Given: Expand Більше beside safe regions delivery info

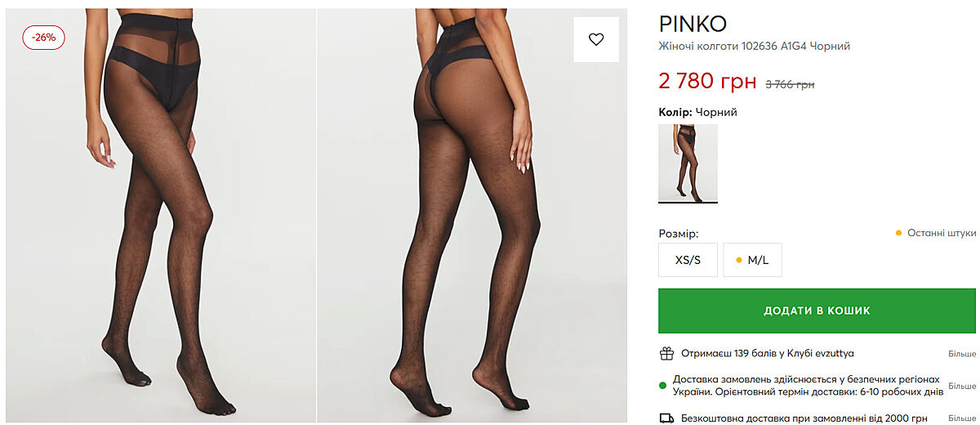Looking at the screenshot, I should coord(961,385).
